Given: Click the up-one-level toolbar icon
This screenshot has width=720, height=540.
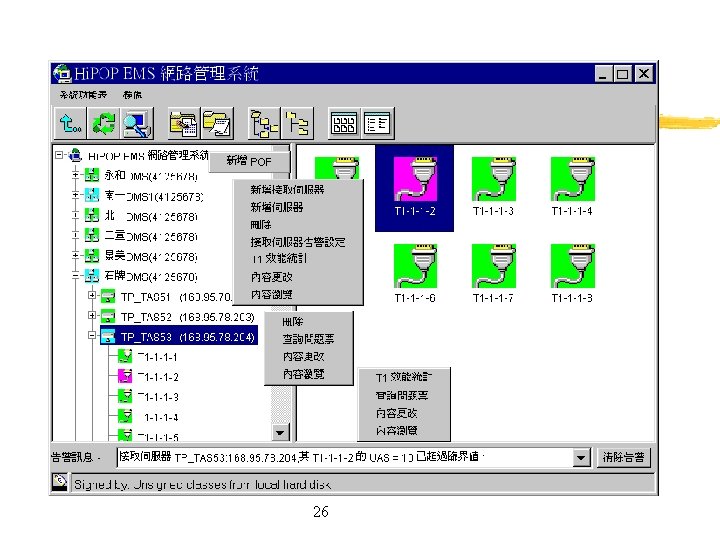Looking at the screenshot, I should (x=70, y=123).
